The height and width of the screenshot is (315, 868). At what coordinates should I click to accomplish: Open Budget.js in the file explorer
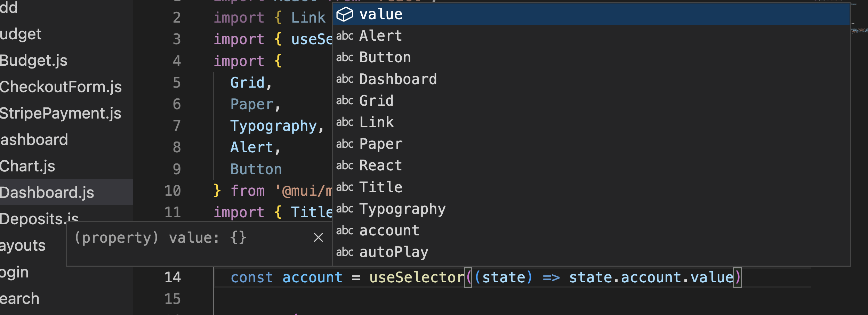pyautogui.click(x=33, y=60)
